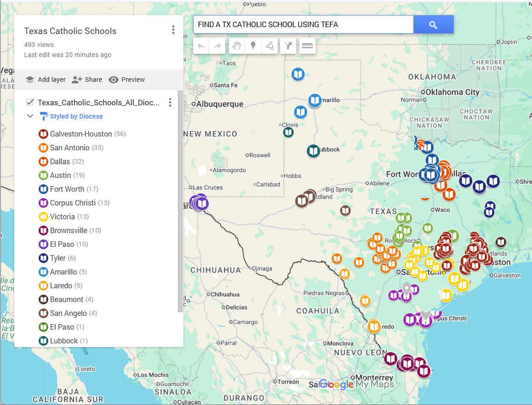Open the layer's three-dot options menu
This screenshot has height=405, width=532.
click(170, 102)
